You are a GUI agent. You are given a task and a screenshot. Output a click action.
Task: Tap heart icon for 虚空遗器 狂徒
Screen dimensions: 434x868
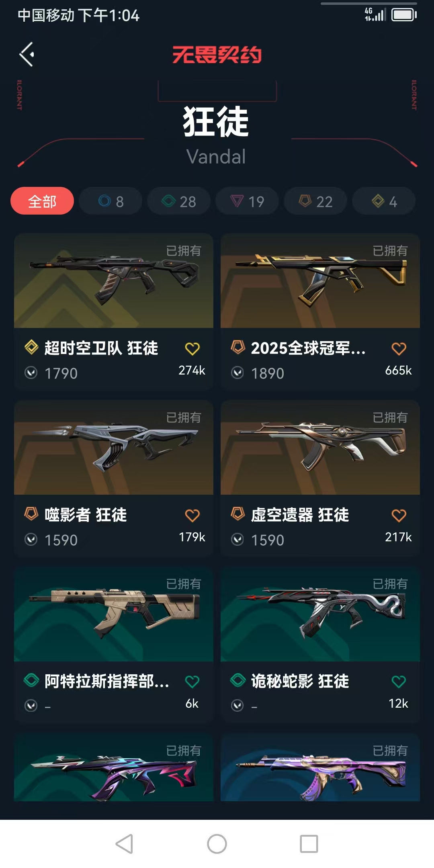point(399,515)
